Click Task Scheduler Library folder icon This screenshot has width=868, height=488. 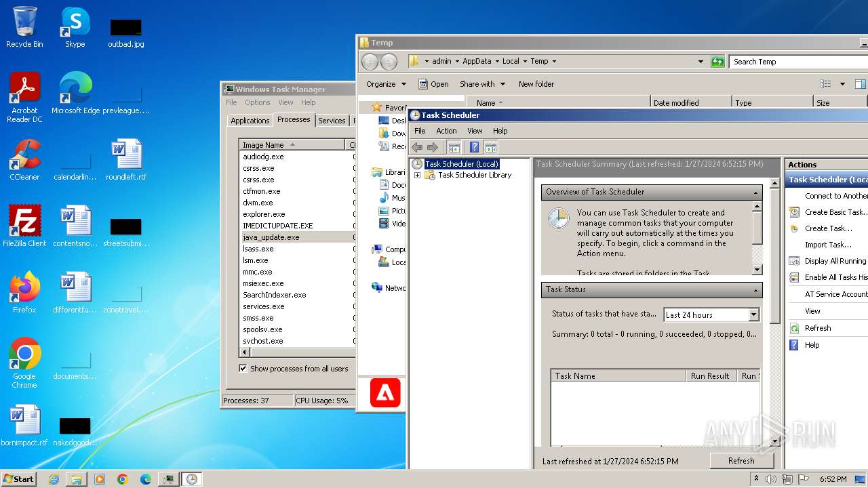tap(430, 175)
